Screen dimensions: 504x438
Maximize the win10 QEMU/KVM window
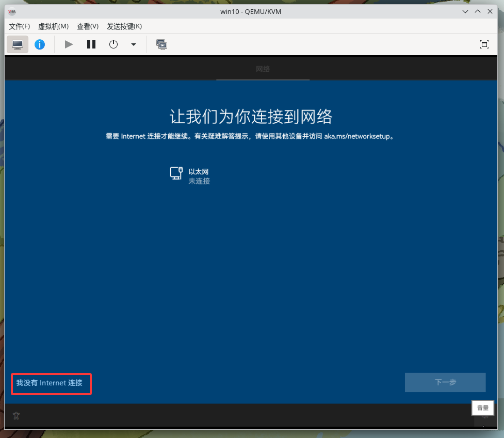coord(478,11)
